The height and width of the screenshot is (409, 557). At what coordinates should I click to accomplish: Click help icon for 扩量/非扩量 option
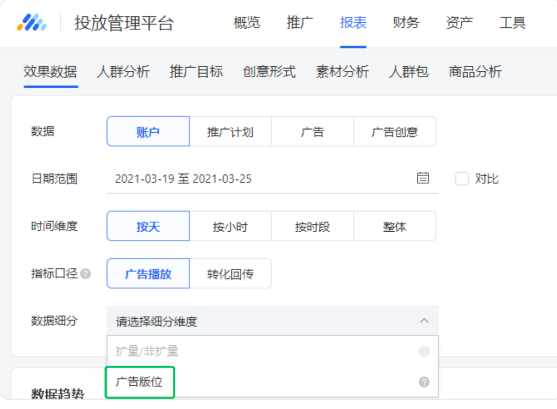(x=424, y=351)
